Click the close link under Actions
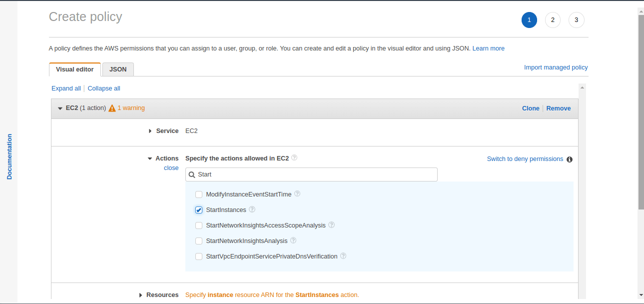Viewport: 644px width, 304px height. coord(171,168)
